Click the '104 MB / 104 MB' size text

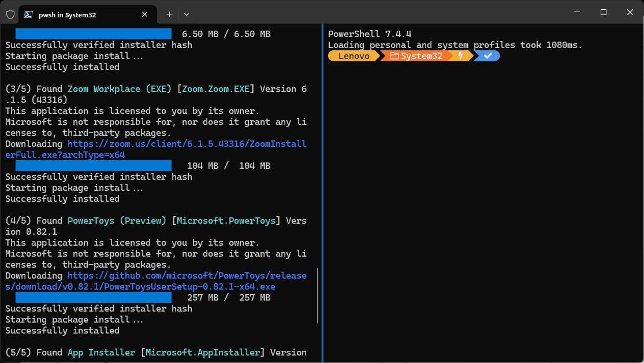pos(229,166)
